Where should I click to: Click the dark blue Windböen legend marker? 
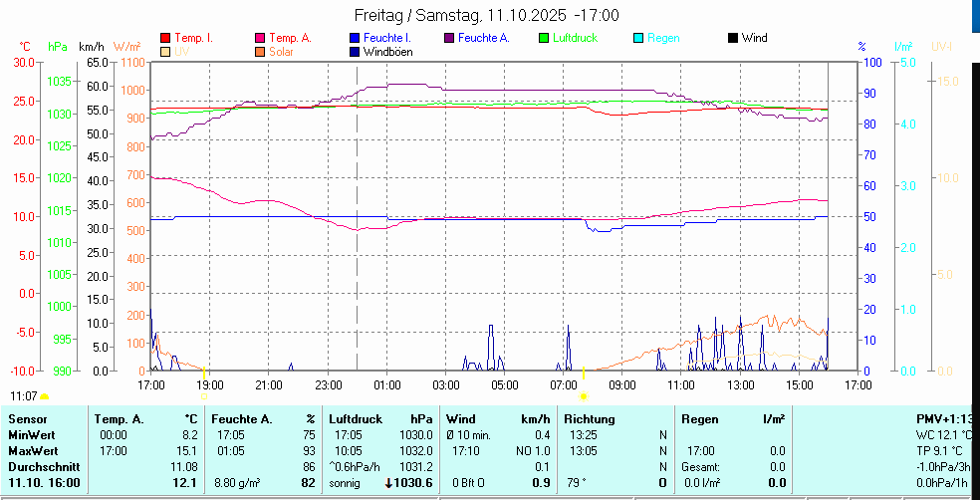[x=355, y=51]
